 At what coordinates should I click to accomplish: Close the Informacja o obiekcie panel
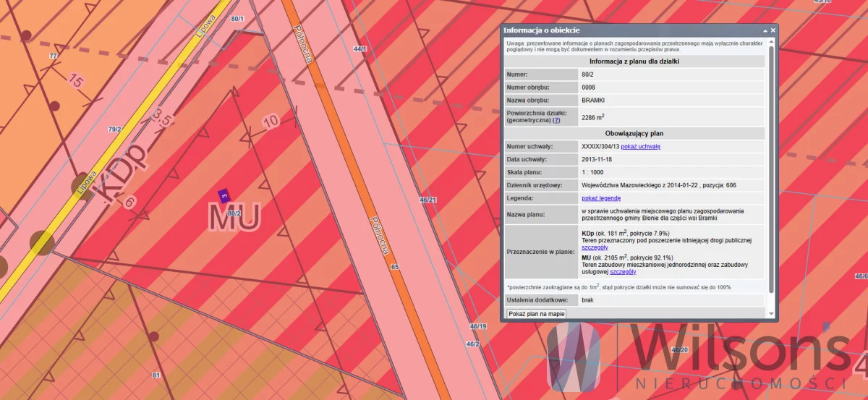pyautogui.click(x=773, y=30)
